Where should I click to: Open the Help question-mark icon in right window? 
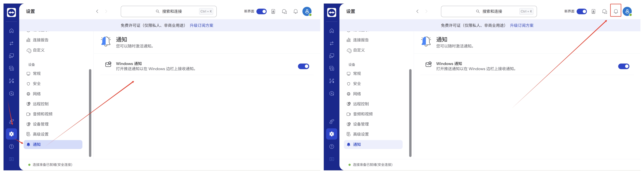point(332,147)
